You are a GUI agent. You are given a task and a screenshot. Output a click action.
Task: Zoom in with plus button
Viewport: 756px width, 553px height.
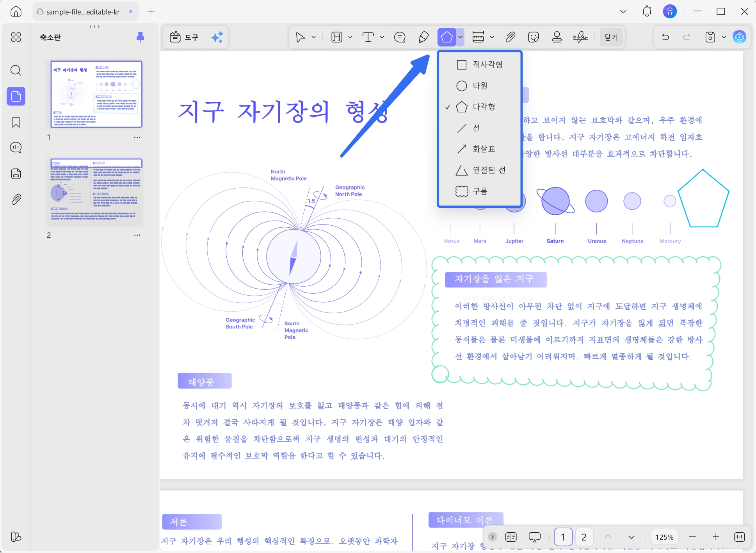pyautogui.click(x=716, y=537)
